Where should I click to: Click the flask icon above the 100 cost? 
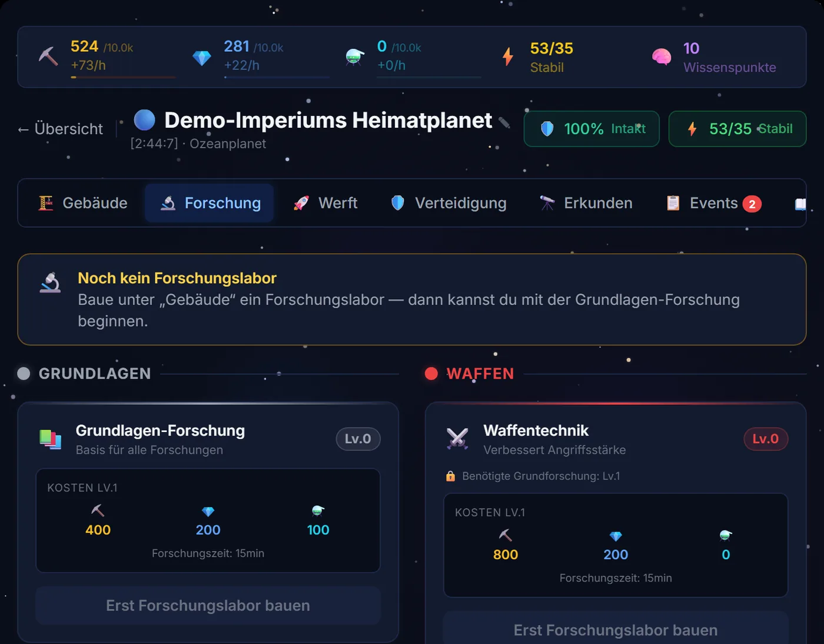click(x=318, y=510)
